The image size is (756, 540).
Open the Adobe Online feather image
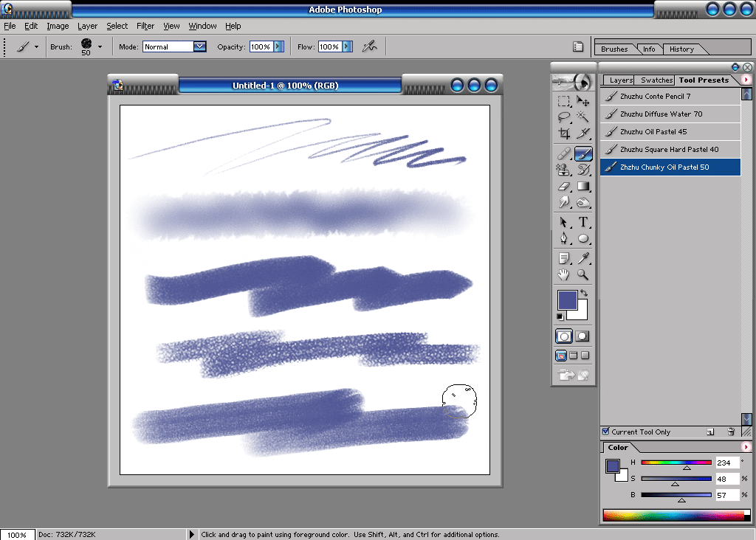tap(573, 83)
